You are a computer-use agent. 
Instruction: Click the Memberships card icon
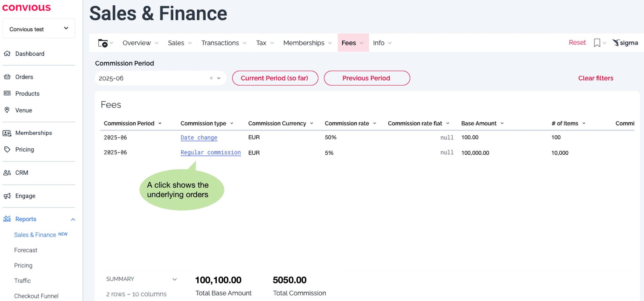[7, 133]
